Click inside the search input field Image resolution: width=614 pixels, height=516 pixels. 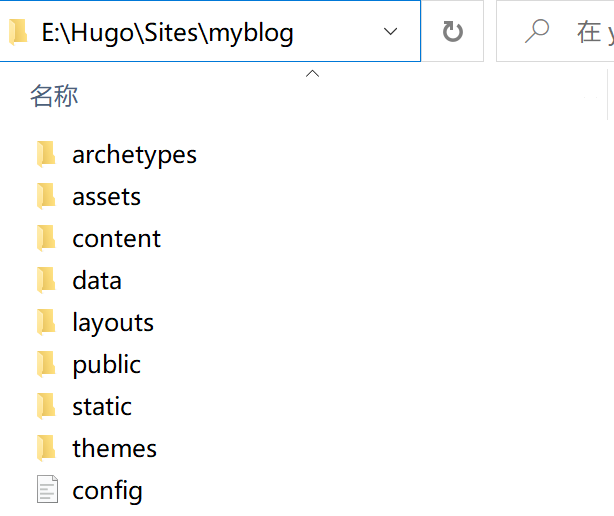click(x=588, y=32)
